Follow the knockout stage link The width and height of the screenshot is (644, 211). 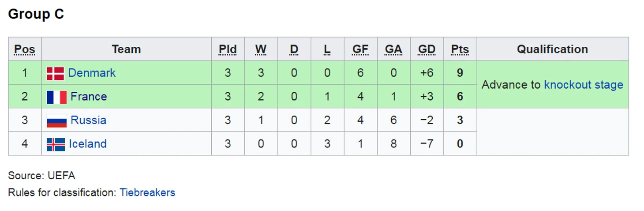click(x=584, y=85)
